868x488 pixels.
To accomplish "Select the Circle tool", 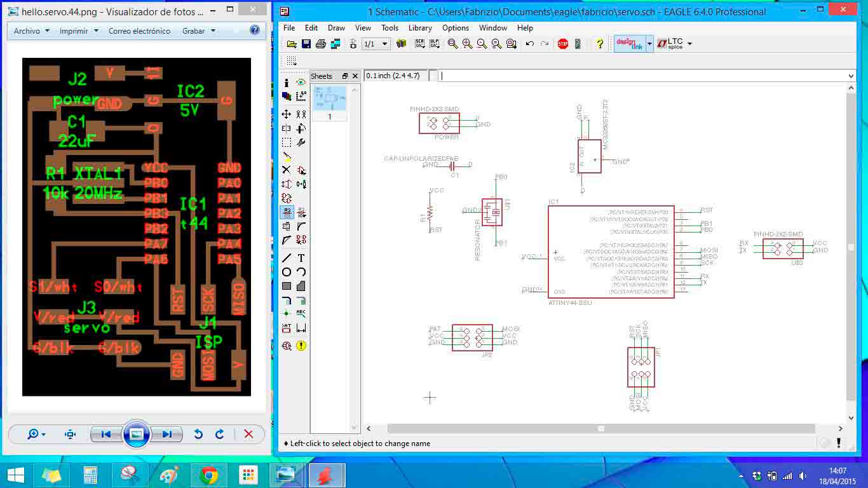I will 287,272.
